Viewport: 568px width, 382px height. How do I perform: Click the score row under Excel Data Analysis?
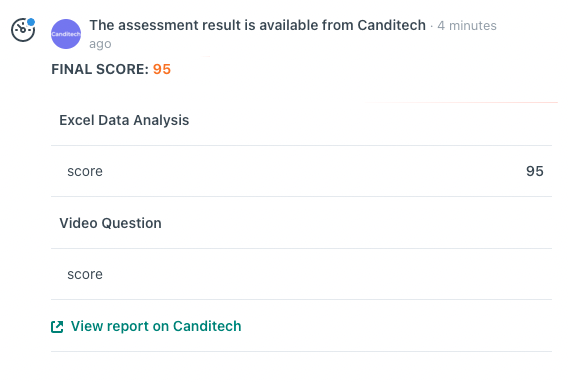pos(301,171)
